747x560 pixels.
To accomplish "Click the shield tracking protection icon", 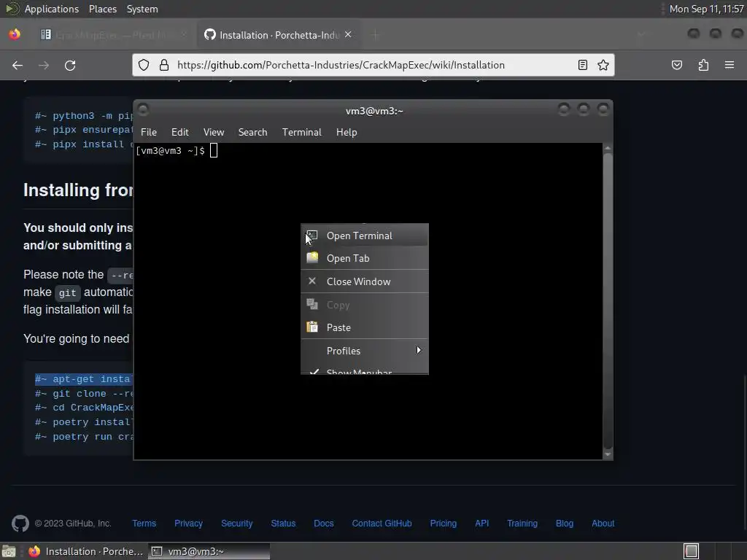I will click(144, 65).
